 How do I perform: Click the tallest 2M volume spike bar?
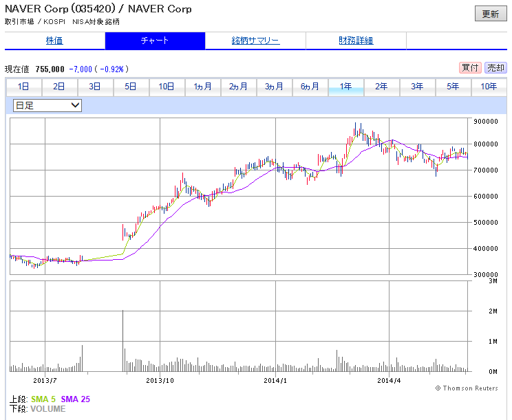click(122, 341)
